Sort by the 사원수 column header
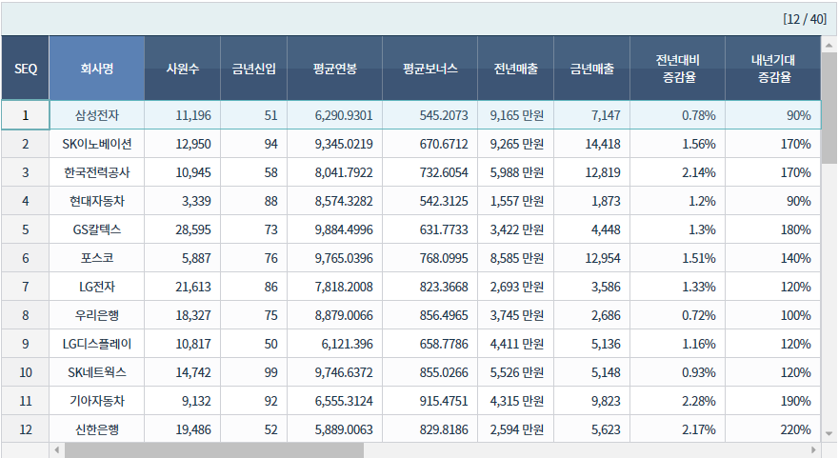The width and height of the screenshot is (839, 458). pyautogui.click(x=182, y=68)
